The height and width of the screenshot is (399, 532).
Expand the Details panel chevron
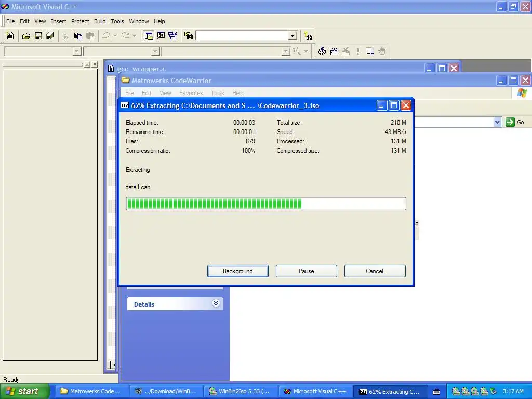(x=216, y=303)
